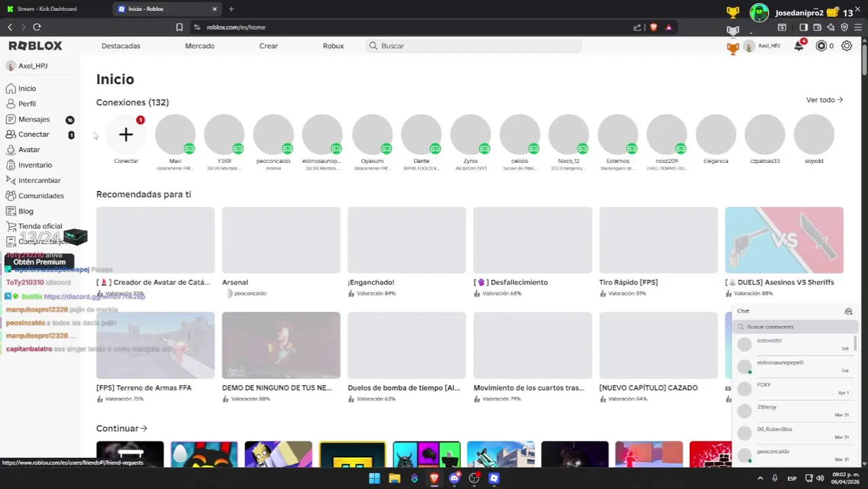This screenshot has height=489, width=868.
Task: Open Tiro Rápido [FPS] game card
Action: (658, 251)
